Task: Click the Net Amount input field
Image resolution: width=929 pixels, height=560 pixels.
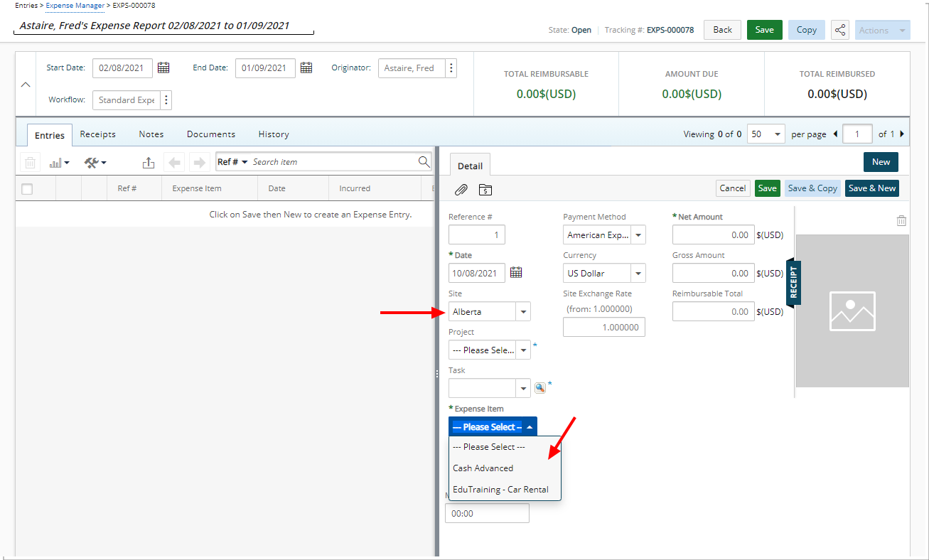Action: click(x=712, y=235)
